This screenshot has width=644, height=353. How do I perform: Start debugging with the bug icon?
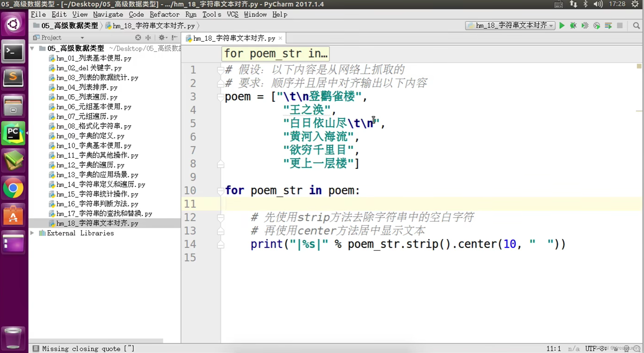573,26
